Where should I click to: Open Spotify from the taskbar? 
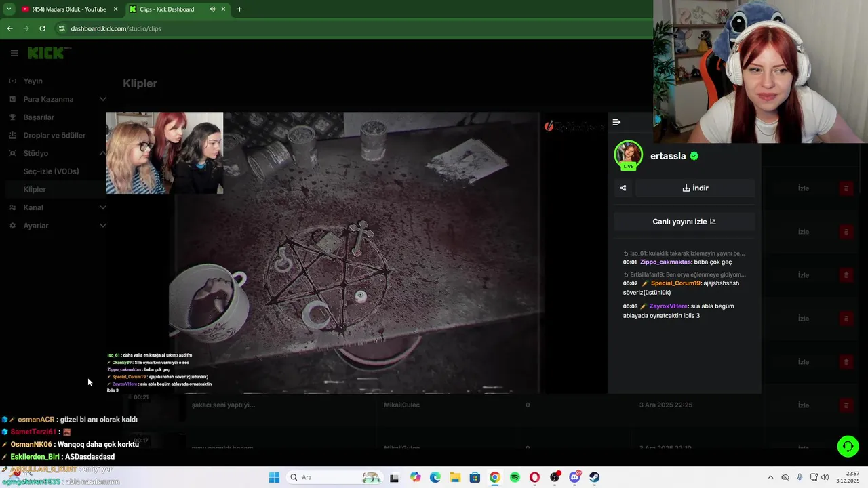coord(515,477)
